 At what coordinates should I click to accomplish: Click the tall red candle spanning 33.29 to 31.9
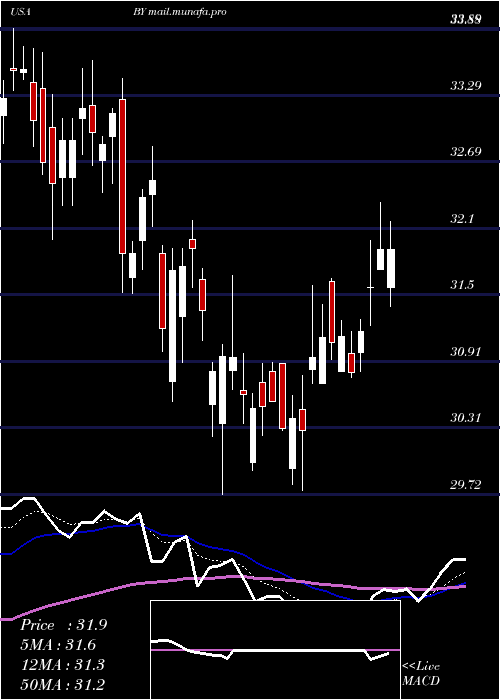tap(122, 176)
